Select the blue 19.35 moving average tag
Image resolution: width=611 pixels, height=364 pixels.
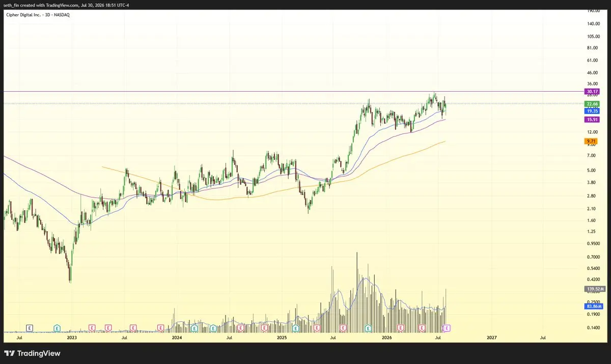(x=592, y=111)
